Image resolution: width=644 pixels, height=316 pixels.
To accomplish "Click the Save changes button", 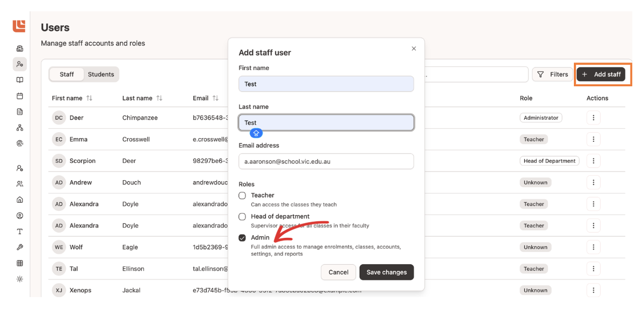I will click(x=386, y=272).
